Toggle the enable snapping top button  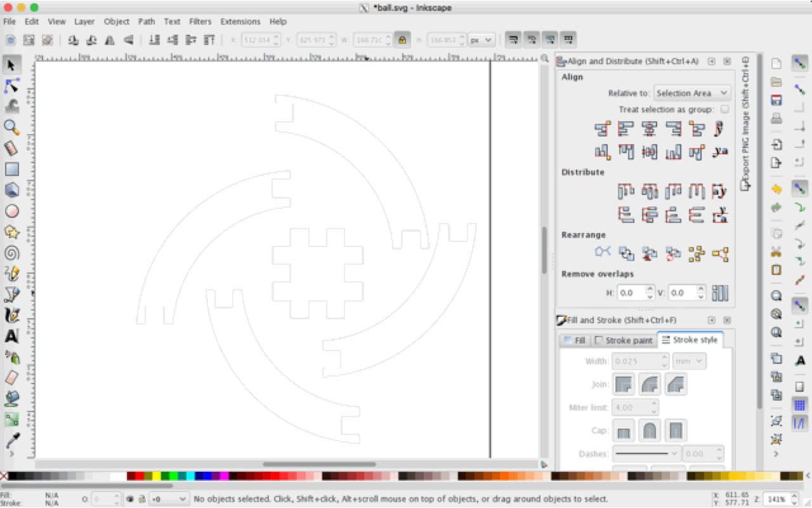(x=800, y=63)
